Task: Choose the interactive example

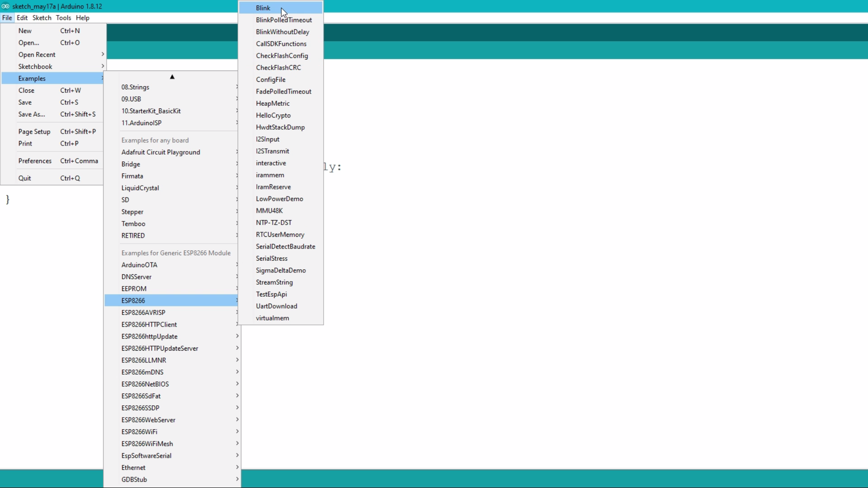Action: [x=281, y=163]
